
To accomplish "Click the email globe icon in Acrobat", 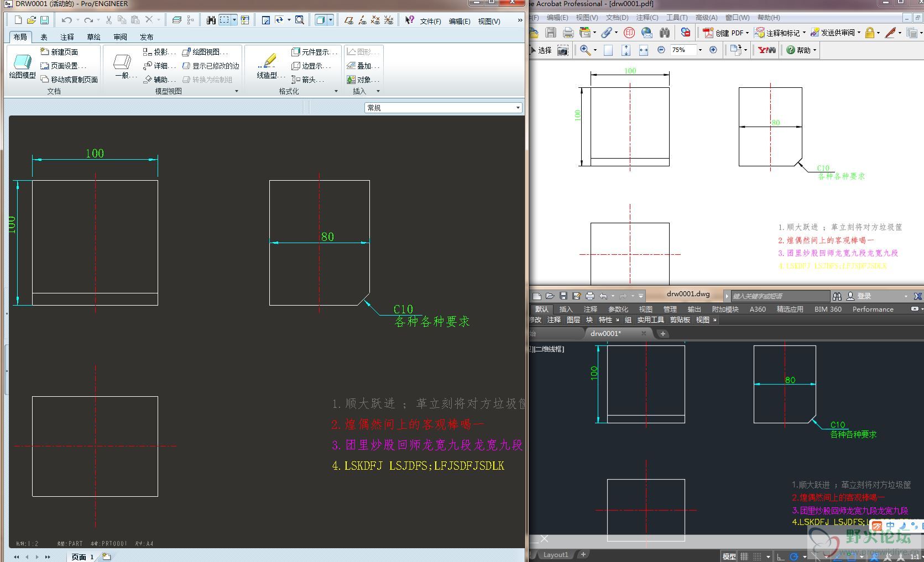I will click(646, 33).
